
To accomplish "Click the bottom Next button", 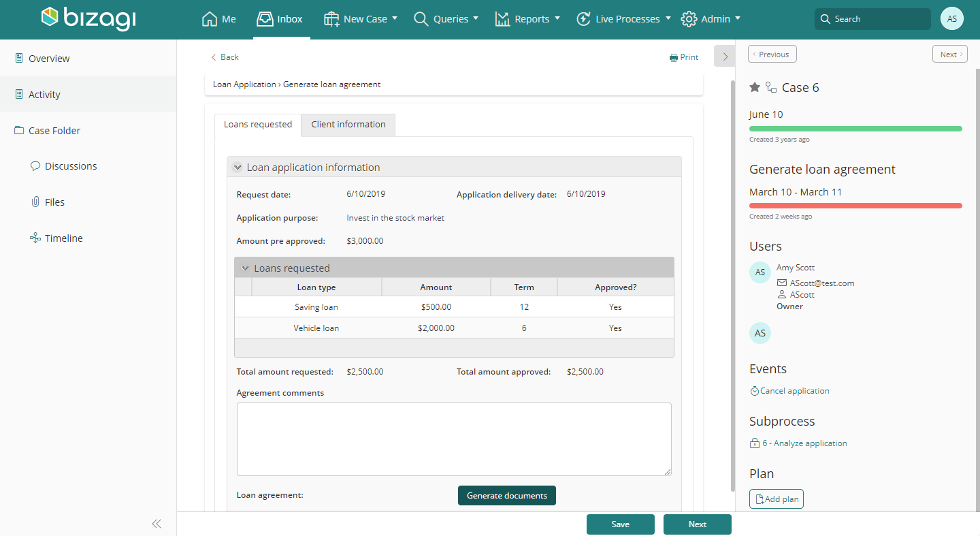I will tap(698, 524).
